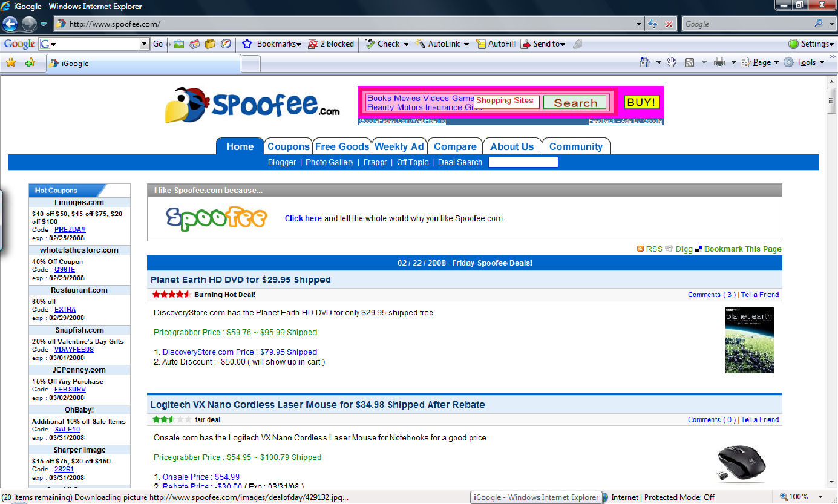838x504 pixels.
Task: Click the AutoFill button
Action: click(495, 44)
